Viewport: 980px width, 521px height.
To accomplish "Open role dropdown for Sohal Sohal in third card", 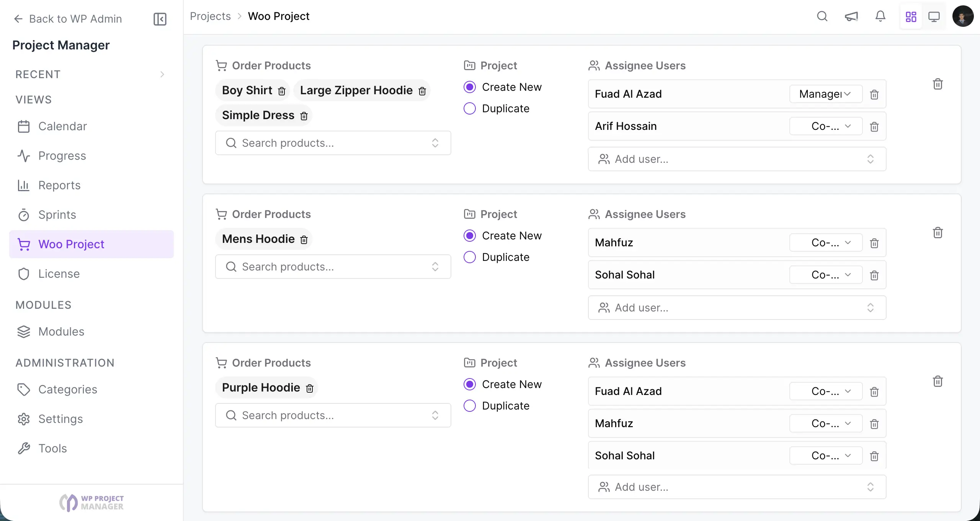I will point(826,455).
